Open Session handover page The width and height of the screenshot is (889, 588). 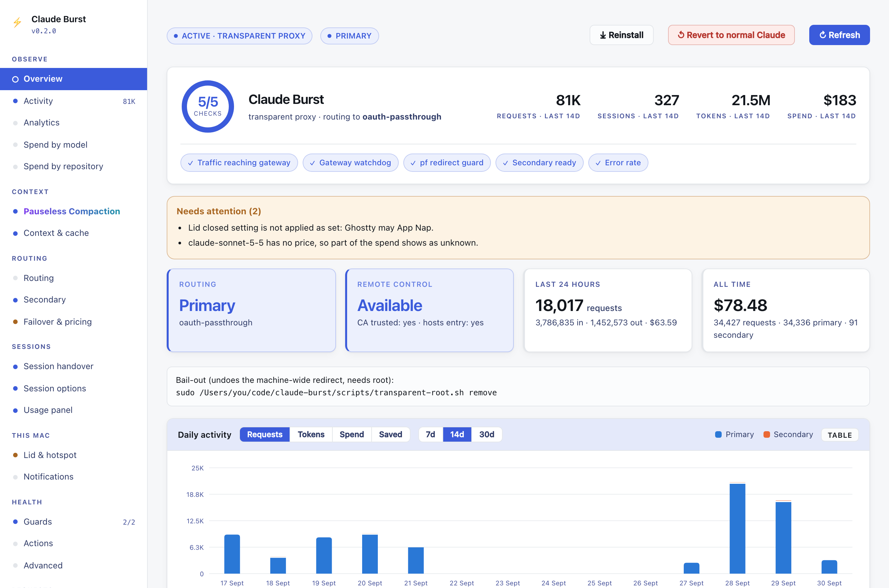point(74,367)
